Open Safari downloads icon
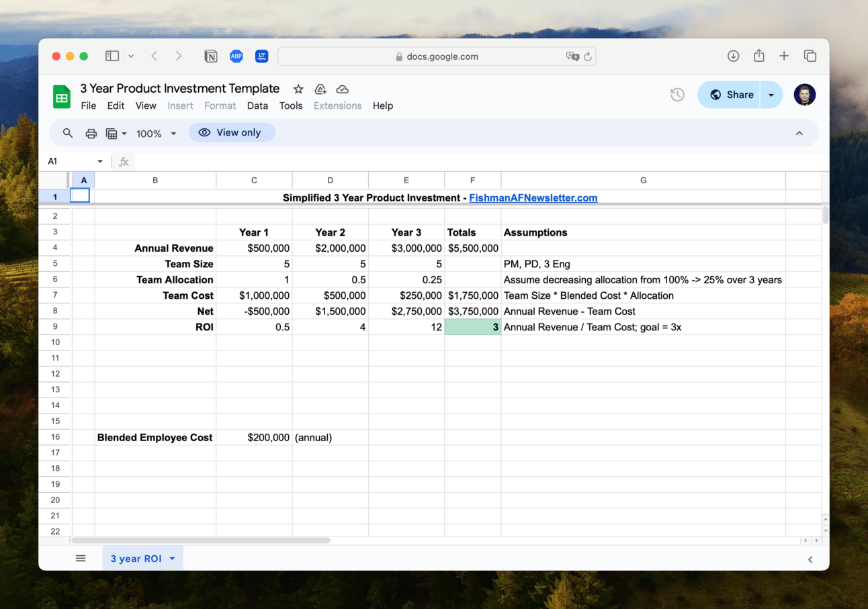The height and width of the screenshot is (609, 868). click(734, 56)
